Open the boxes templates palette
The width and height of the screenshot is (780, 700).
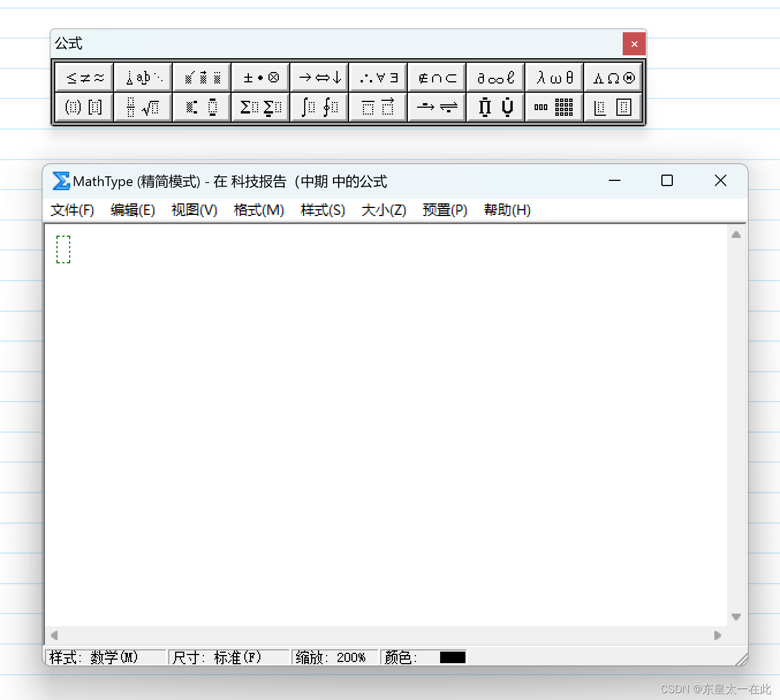point(614,107)
